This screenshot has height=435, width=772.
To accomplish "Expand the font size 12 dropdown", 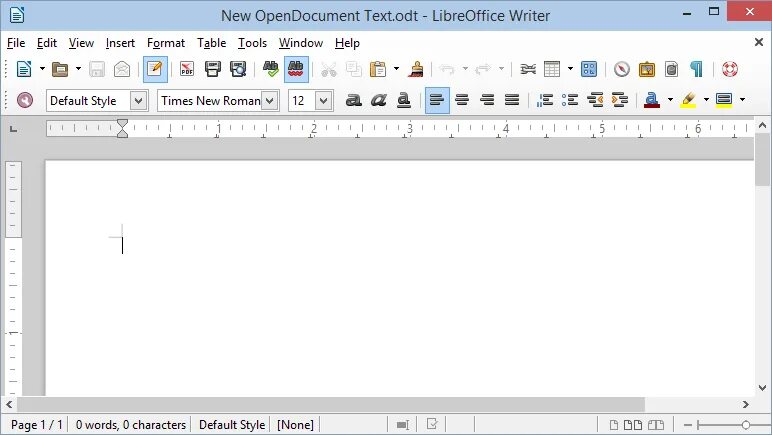I will point(323,101).
